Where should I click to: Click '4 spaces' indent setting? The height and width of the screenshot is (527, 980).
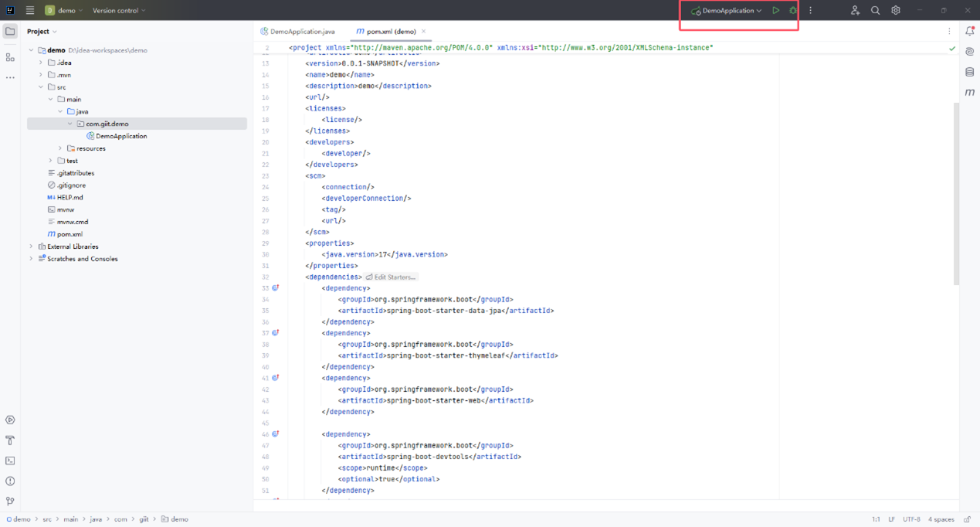click(941, 519)
